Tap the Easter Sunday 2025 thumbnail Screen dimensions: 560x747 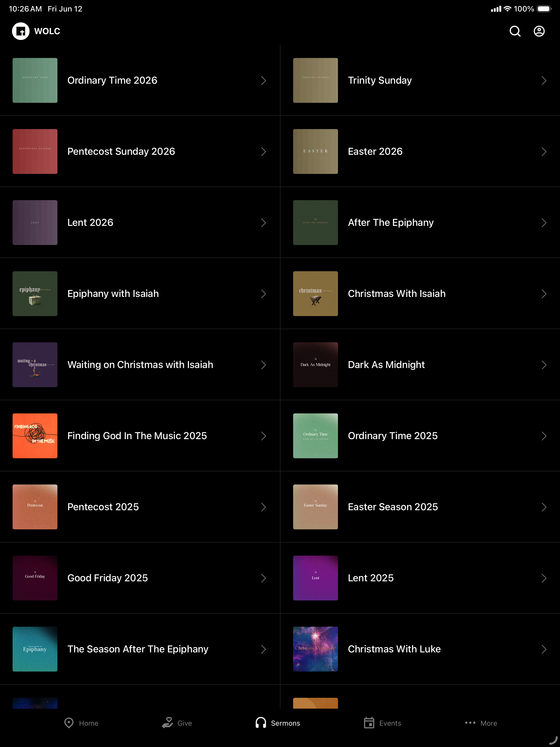(x=316, y=507)
